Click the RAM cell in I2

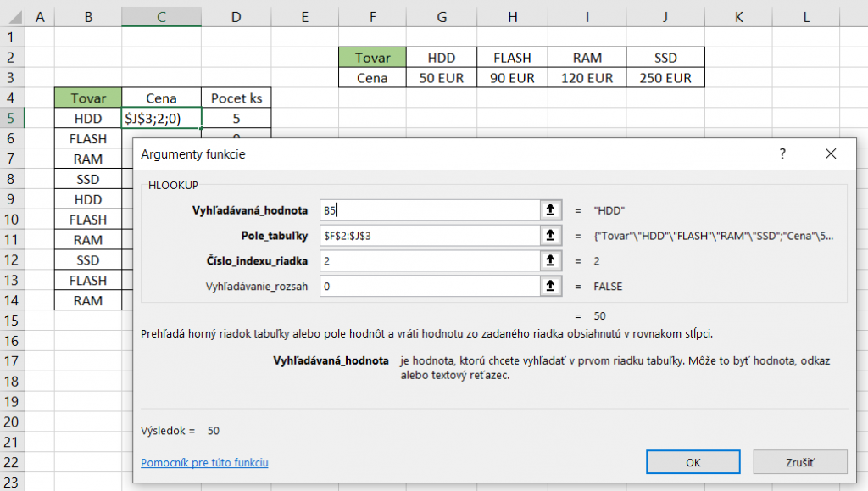(587, 58)
